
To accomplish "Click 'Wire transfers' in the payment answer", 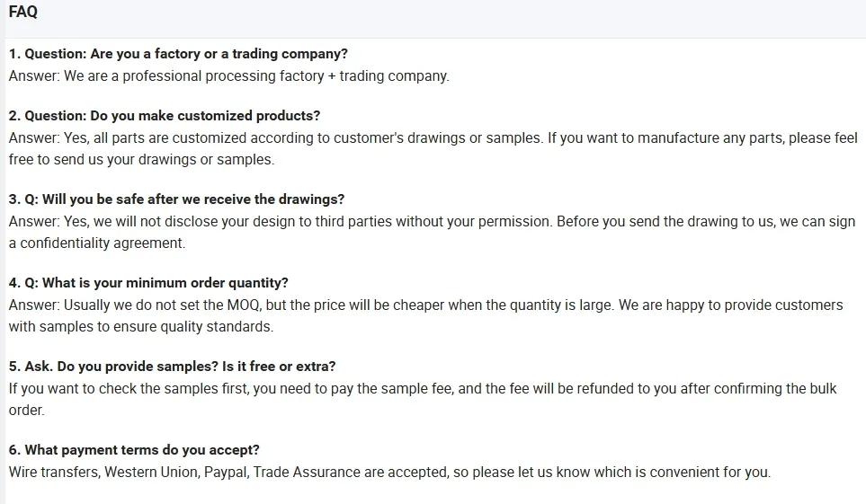I will [52, 473].
